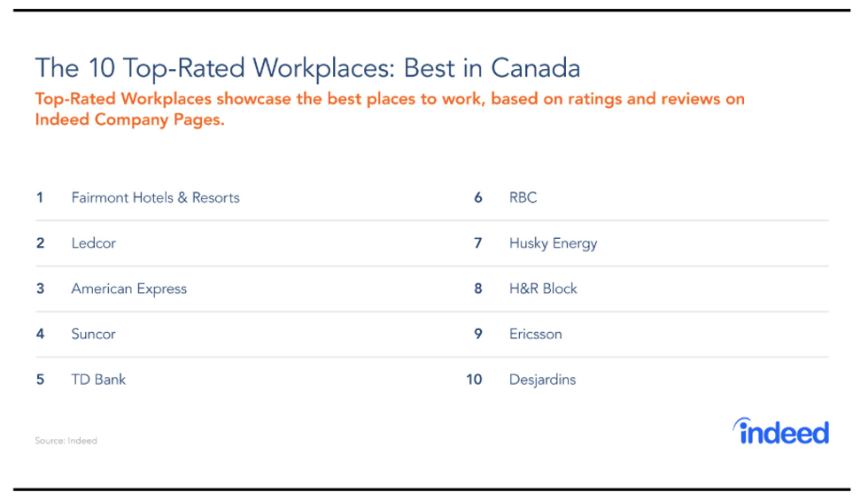The height and width of the screenshot is (500, 868).
Task: Click rank number 10
Action: coord(474,380)
